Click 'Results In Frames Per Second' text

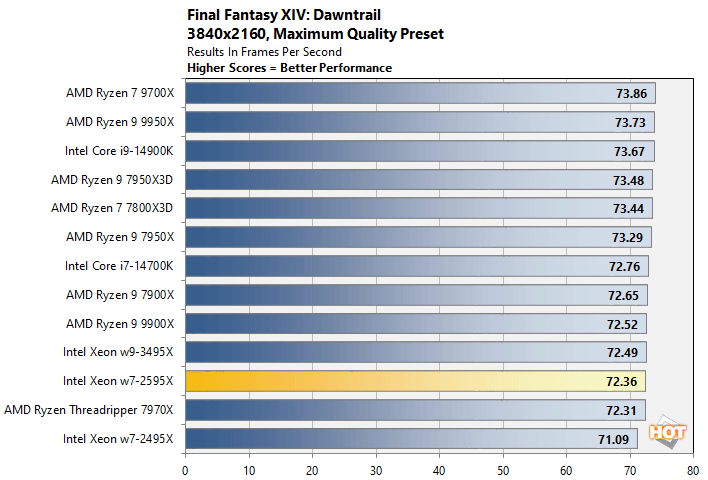click(264, 52)
